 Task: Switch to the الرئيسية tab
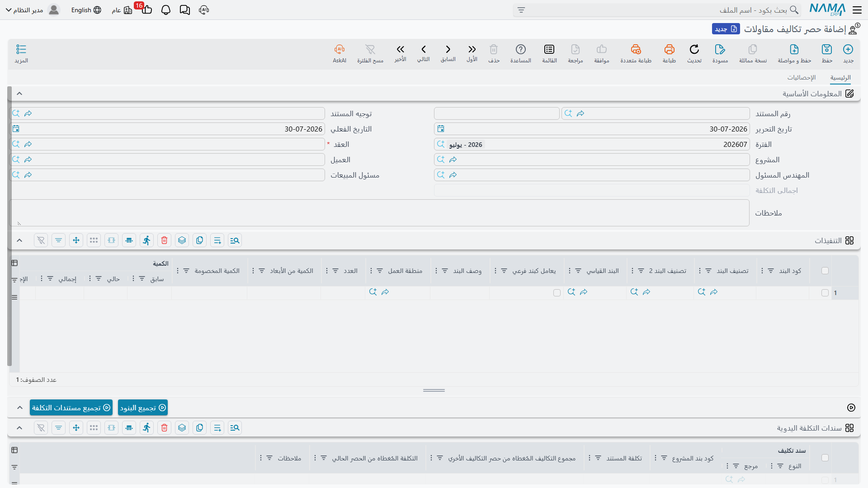click(840, 78)
